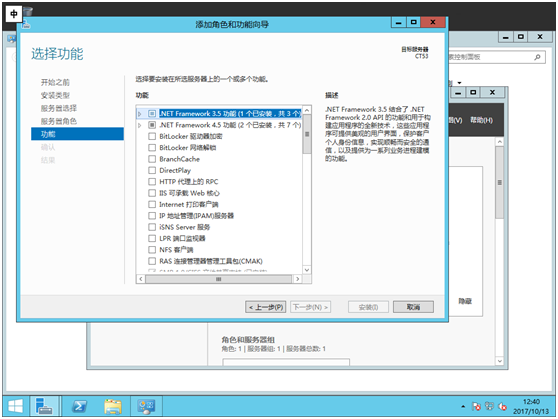Check RAS 连接管理器管理工具包(CMAK) checkbox
558x419 pixels.
pos(152,261)
